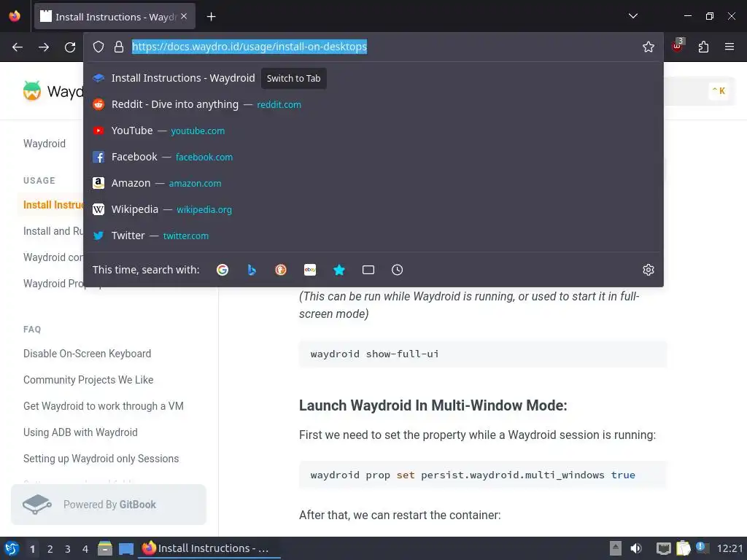
Task: Choose the Amazon suggestion
Action: (373, 183)
